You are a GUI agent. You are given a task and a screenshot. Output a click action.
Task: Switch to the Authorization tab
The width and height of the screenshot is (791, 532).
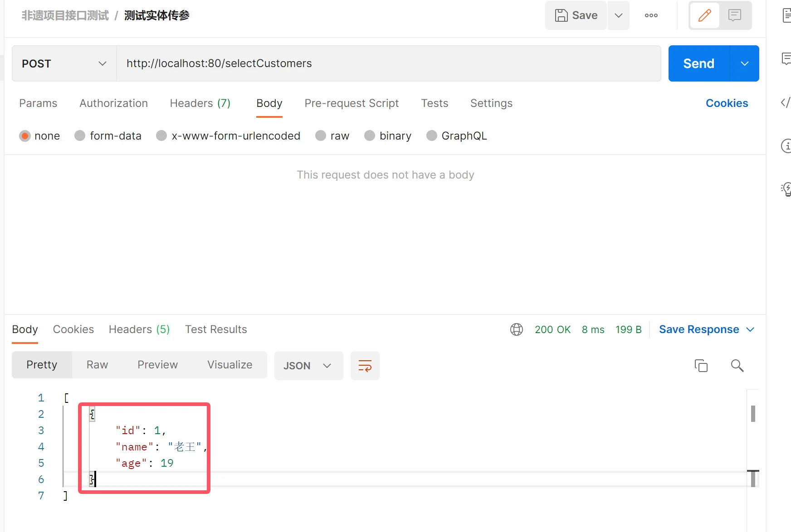(x=113, y=103)
